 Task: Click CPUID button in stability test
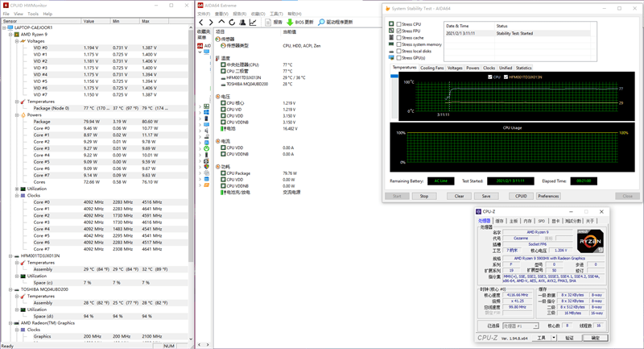tap(521, 196)
